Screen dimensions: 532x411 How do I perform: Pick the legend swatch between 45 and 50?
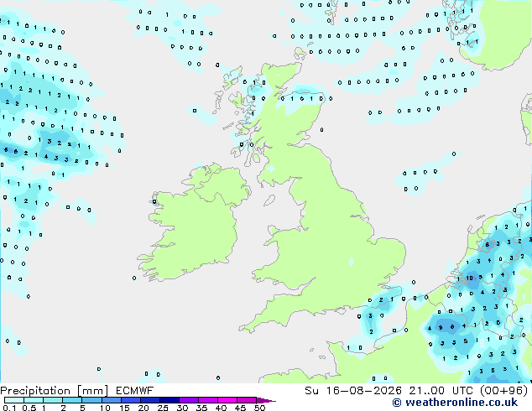pos(247,400)
